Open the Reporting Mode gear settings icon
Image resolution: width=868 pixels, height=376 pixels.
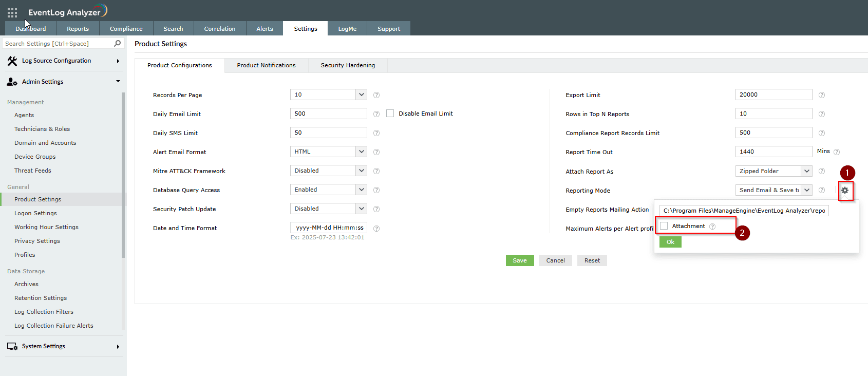pos(845,190)
